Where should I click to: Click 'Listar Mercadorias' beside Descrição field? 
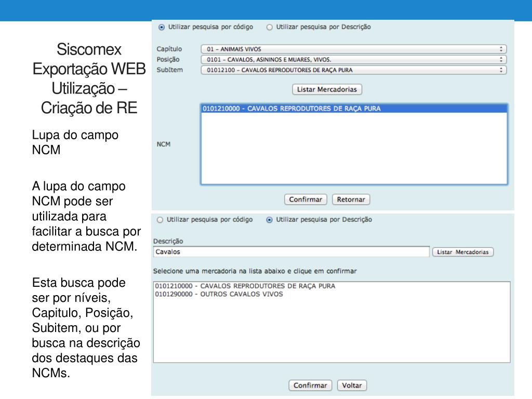(x=463, y=252)
